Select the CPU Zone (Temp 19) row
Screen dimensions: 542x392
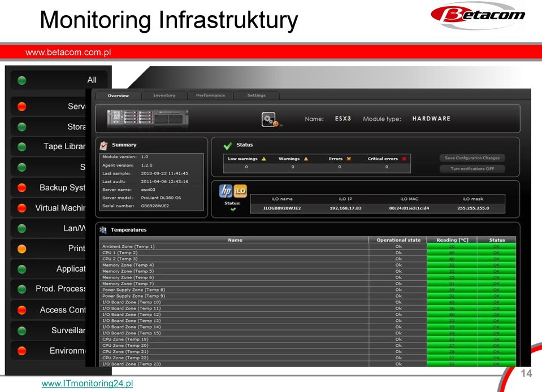click(x=307, y=339)
